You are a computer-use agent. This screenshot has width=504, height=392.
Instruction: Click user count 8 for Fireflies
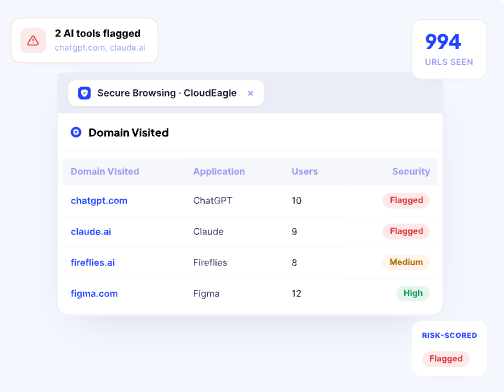point(294,263)
